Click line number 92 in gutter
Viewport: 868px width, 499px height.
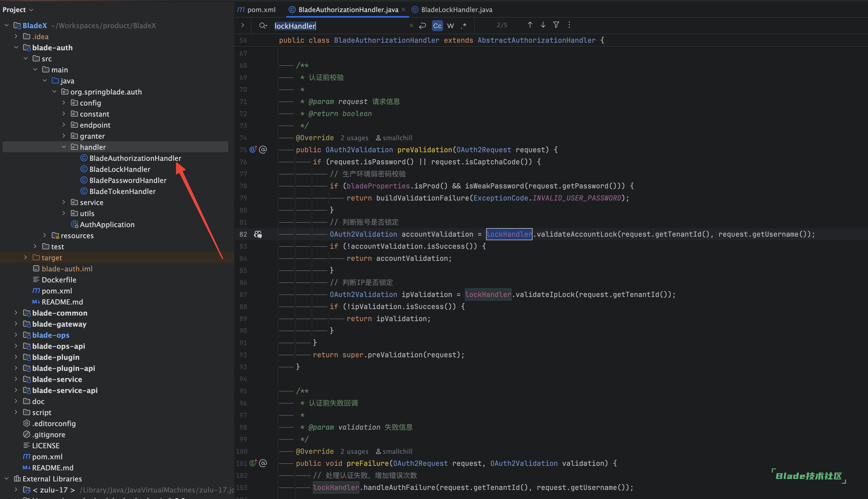coord(243,355)
